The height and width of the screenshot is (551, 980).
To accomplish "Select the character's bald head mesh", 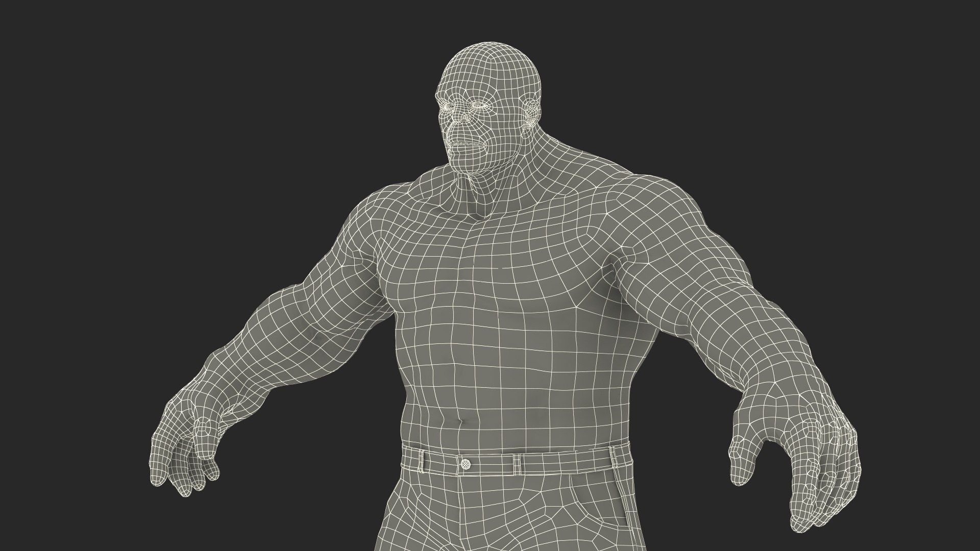I will (487, 107).
